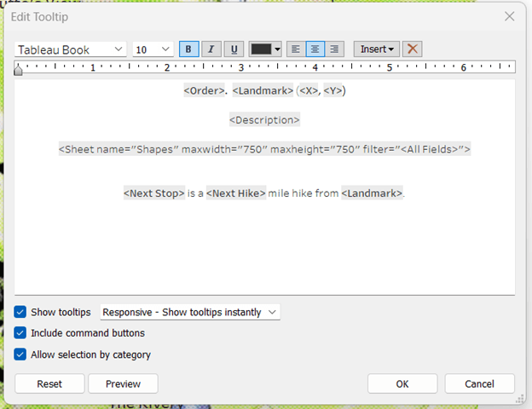532x409 pixels.
Task: Preview the tooltip
Action: 123,383
